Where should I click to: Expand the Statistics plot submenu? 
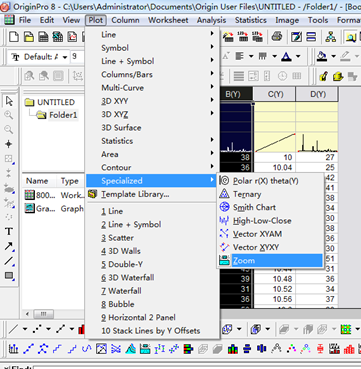(x=152, y=141)
